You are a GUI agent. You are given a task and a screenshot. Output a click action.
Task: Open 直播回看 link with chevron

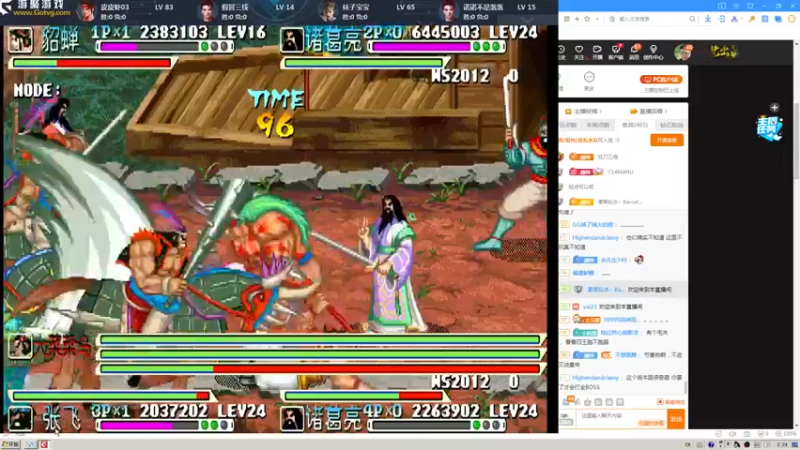pyautogui.click(x=648, y=111)
